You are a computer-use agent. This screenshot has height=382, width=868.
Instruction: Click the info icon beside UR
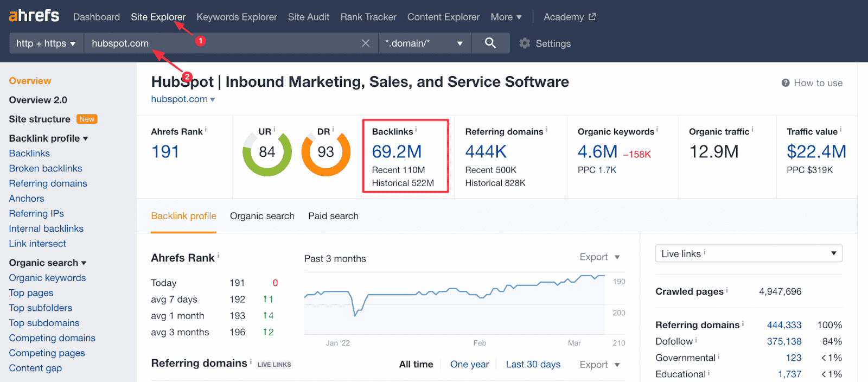click(x=275, y=130)
